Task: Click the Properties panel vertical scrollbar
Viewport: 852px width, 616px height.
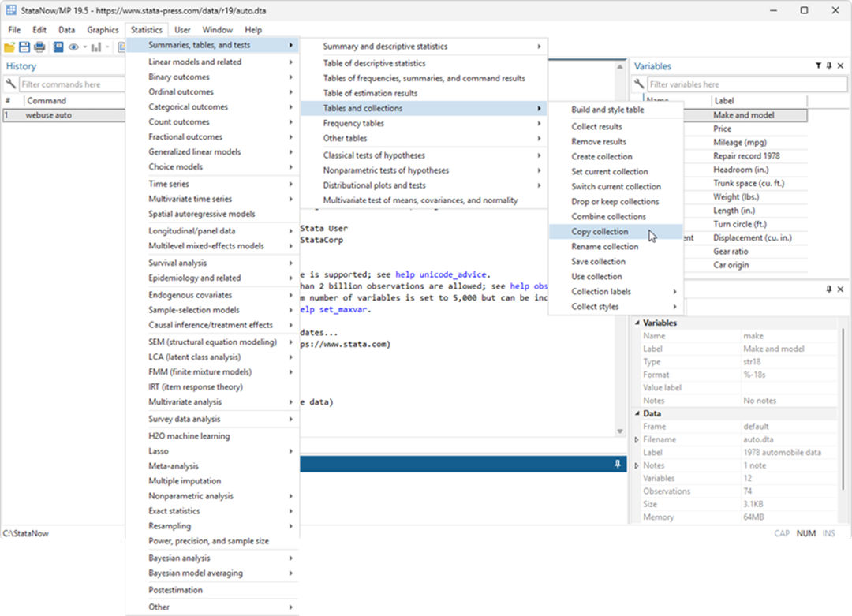Action: coord(843,408)
